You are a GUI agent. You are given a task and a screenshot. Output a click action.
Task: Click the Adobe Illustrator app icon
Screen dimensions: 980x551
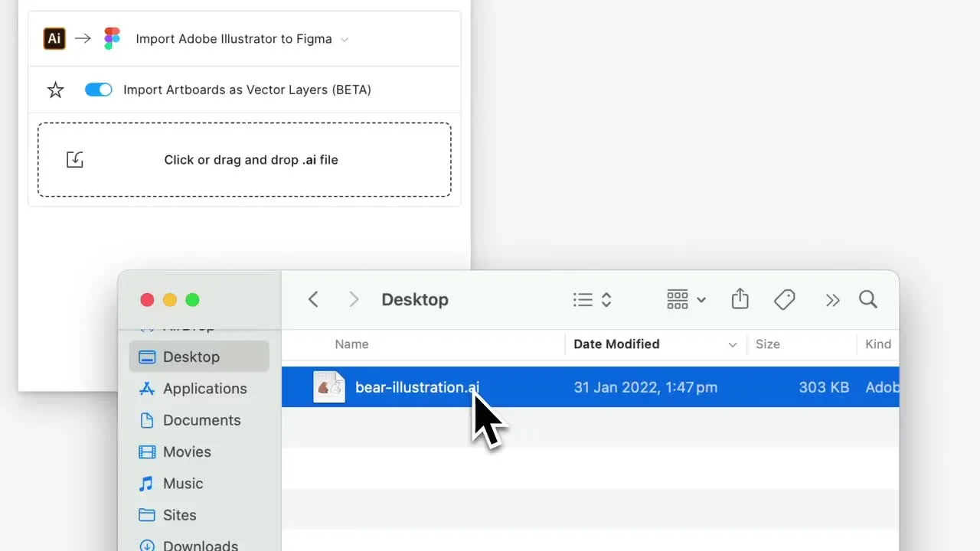54,38
